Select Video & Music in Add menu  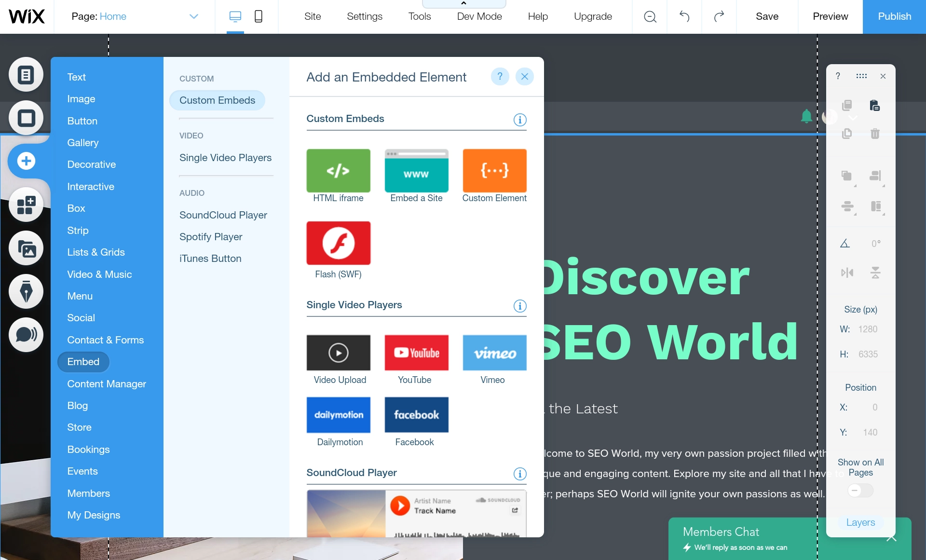[x=99, y=274]
